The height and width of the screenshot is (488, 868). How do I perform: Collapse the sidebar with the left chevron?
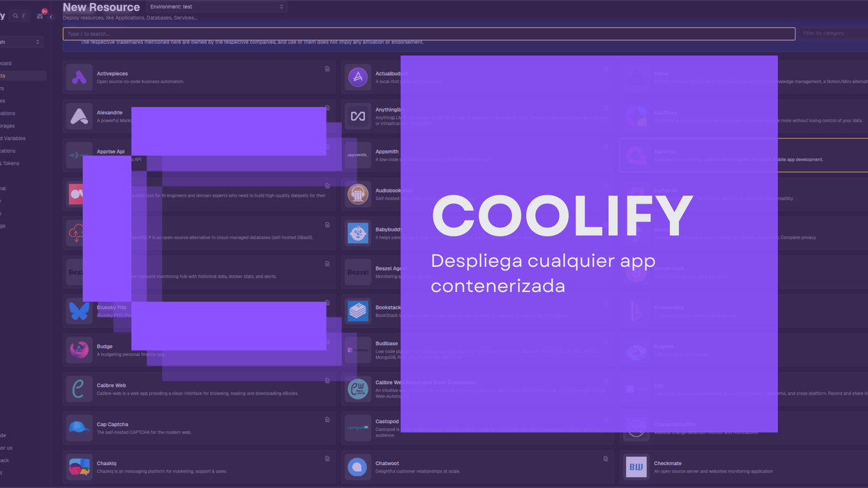pyautogui.click(x=51, y=17)
